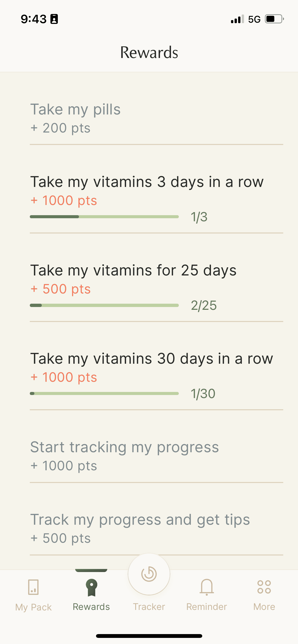Select Take my vitamins for 25 days
Image resolution: width=298 pixels, height=644 pixels.
pyautogui.click(x=156, y=287)
